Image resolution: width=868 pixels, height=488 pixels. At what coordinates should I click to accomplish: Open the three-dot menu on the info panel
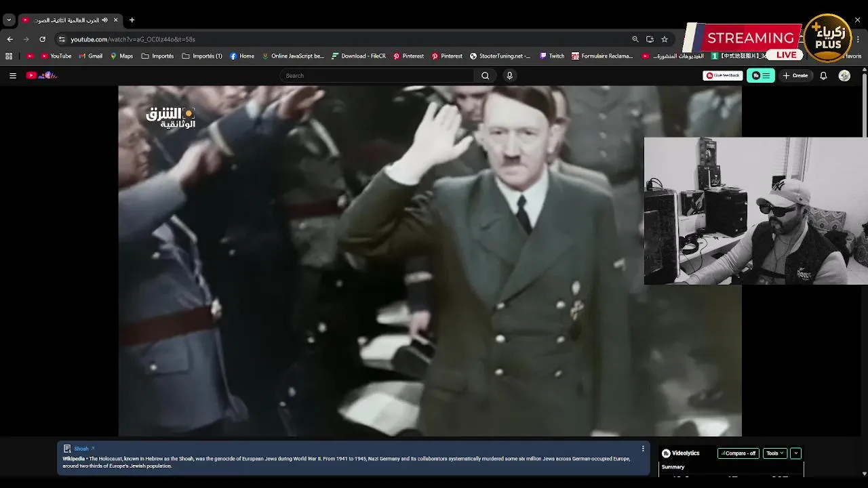[643, 449]
